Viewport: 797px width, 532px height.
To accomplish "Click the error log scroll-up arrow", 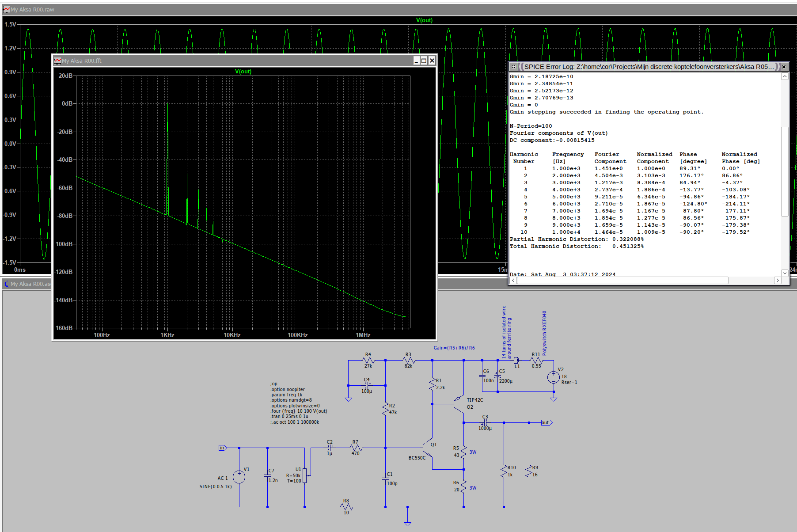I will pos(785,76).
